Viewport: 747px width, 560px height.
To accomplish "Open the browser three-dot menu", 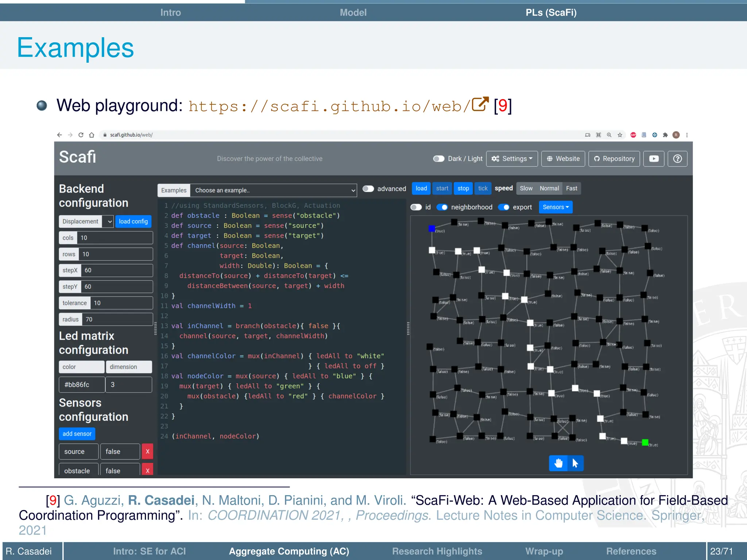I will click(687, 135).
